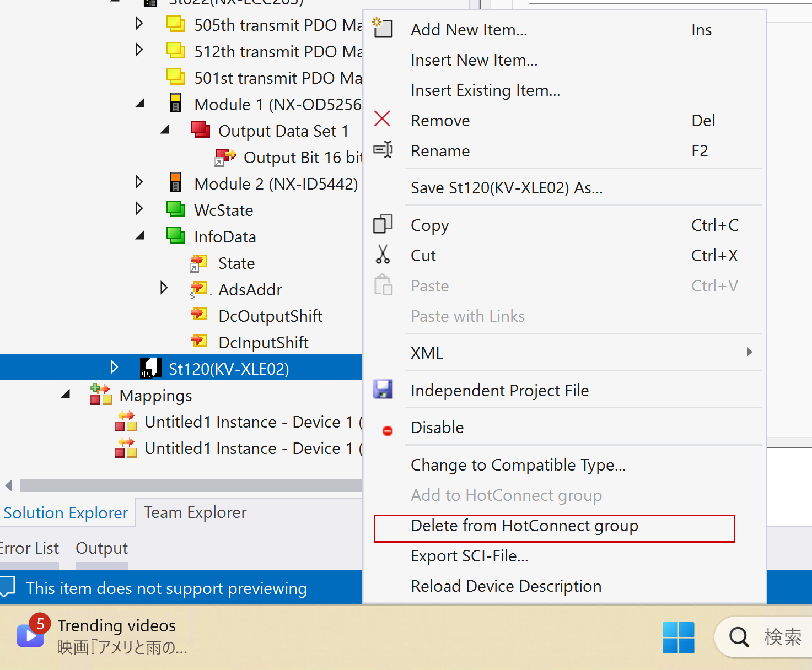Click the Windows Start button
Screen dimensions: 812x670
[x=678, y=637]
